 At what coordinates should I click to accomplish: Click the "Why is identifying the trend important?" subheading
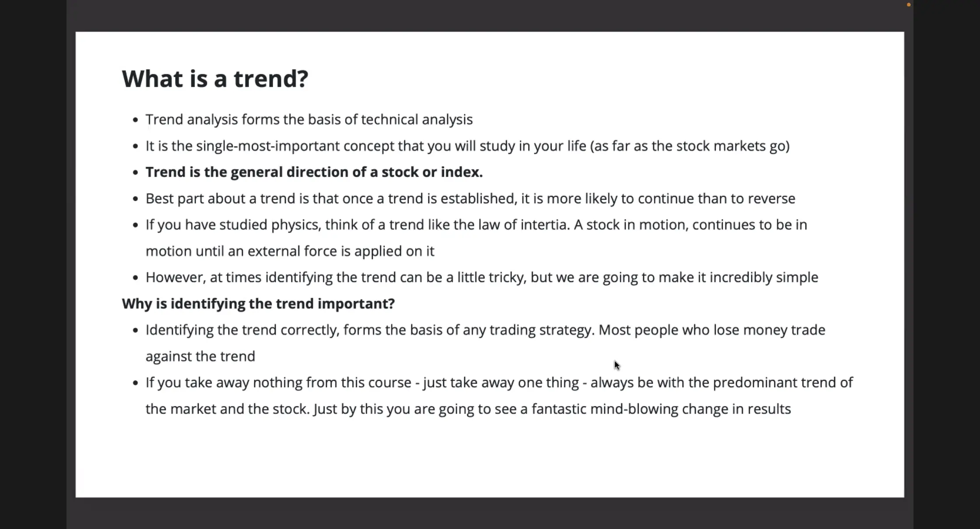point(258,303)
